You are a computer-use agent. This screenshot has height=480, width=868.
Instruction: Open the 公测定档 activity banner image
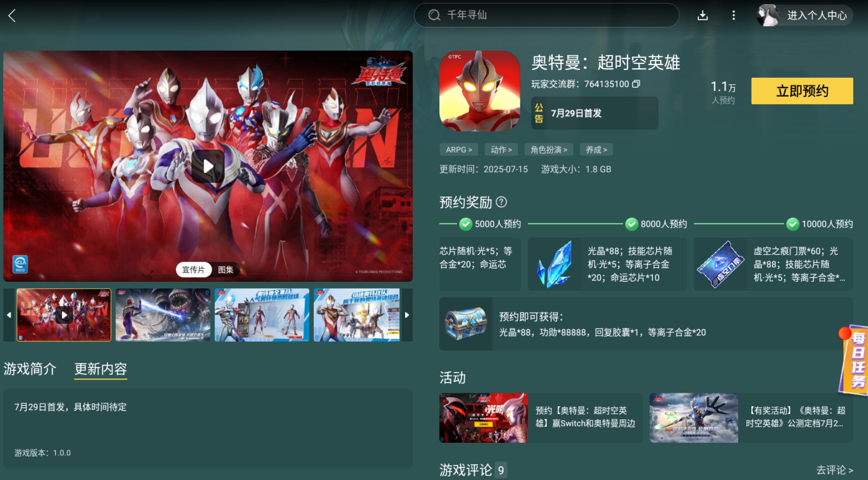coord(694,418)
